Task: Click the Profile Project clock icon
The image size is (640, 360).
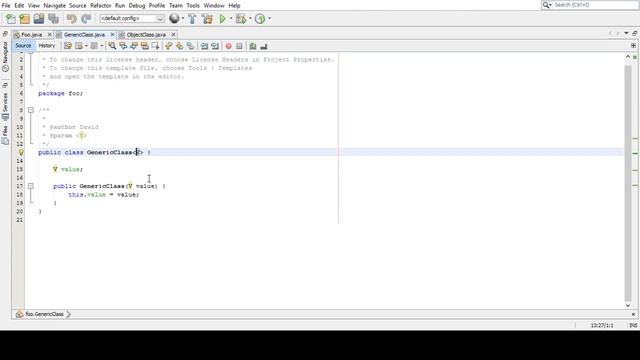Action: [x=260, y=19]
